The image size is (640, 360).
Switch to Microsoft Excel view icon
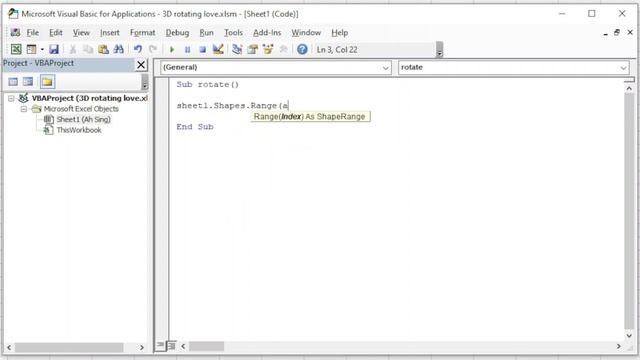tap(16, 49)
